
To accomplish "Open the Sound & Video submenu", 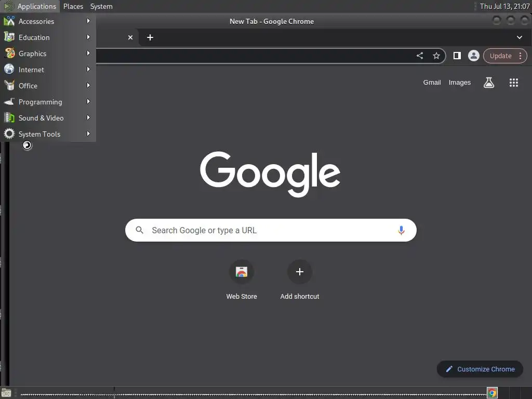I will click(x=48, y=118).
